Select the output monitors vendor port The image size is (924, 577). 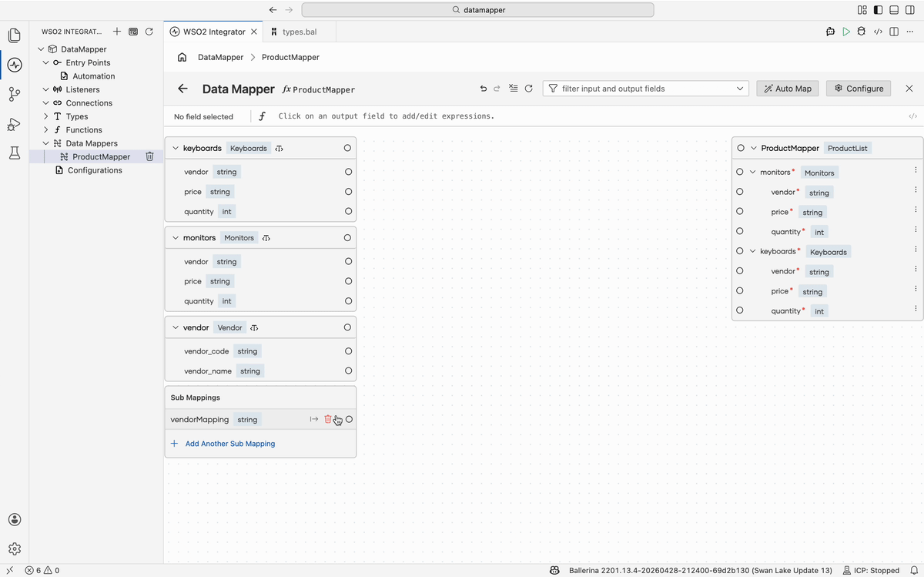(740, 192)
